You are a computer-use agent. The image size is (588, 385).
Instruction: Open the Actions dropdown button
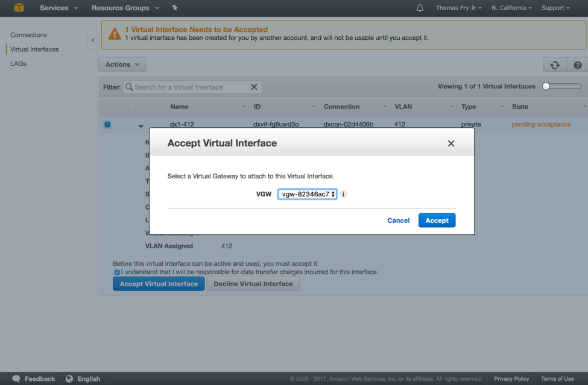[x=122, y=64]
